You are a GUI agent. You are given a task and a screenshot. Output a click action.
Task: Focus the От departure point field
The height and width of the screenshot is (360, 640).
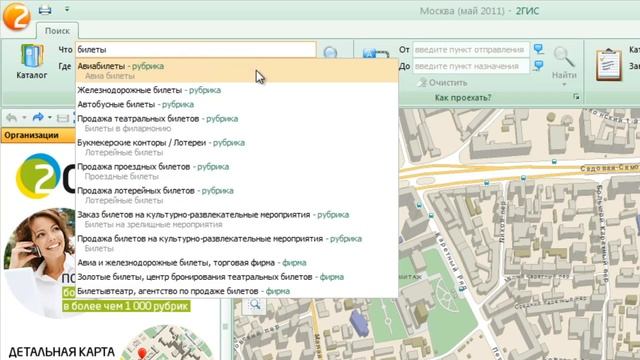471,50
